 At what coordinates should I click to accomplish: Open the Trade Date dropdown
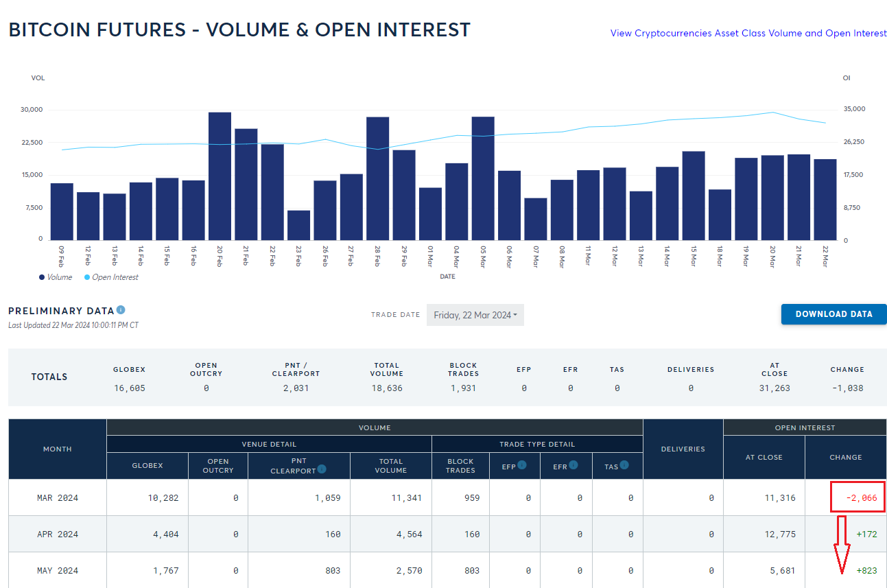pyautogui.click(x=475, y=315)
